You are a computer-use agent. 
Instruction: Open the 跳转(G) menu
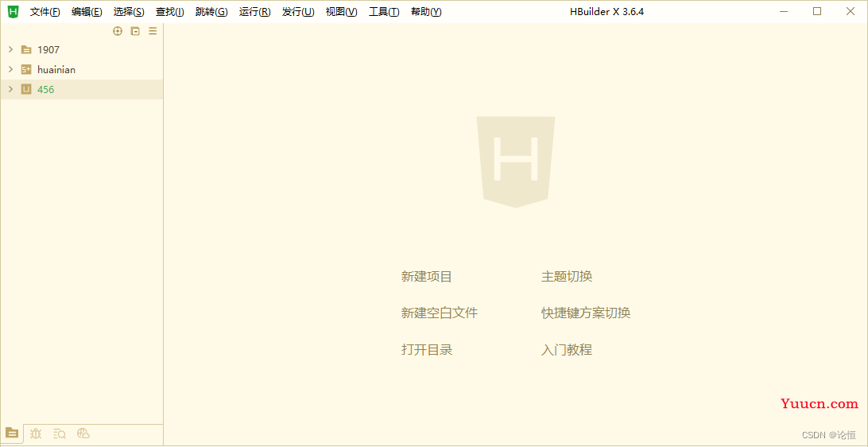pos(211,12)
